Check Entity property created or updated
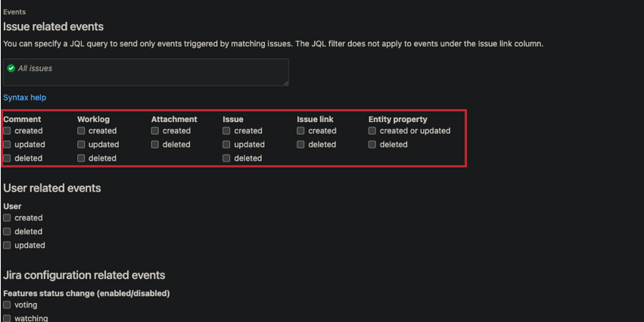Screen dimensions: 644x322 [373, 131]
